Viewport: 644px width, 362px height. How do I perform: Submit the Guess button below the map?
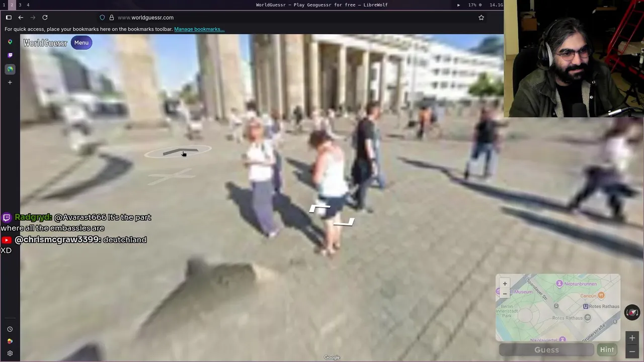546,350
